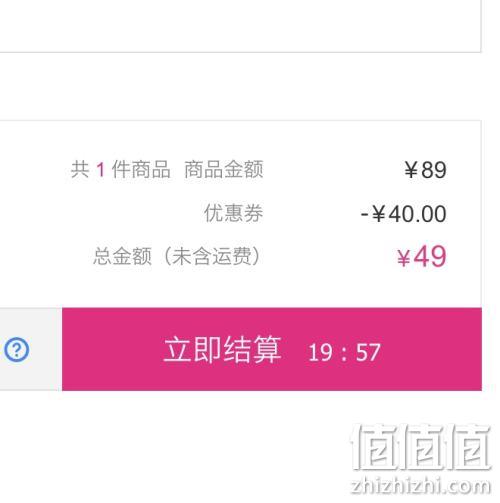The height and width of the screenshot is (503, 500).
Task: Select the 优惠券 coupon label
Action: [233, 213]
